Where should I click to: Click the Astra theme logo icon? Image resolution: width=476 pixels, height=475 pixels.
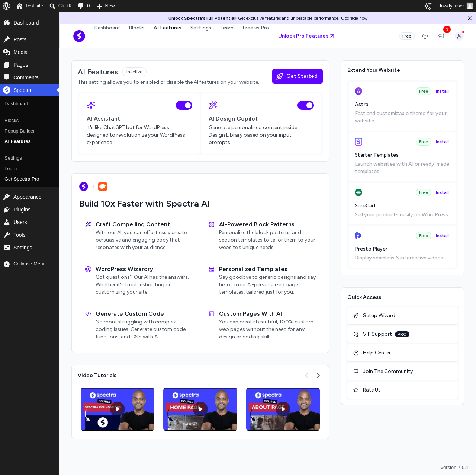click(358, 91)
